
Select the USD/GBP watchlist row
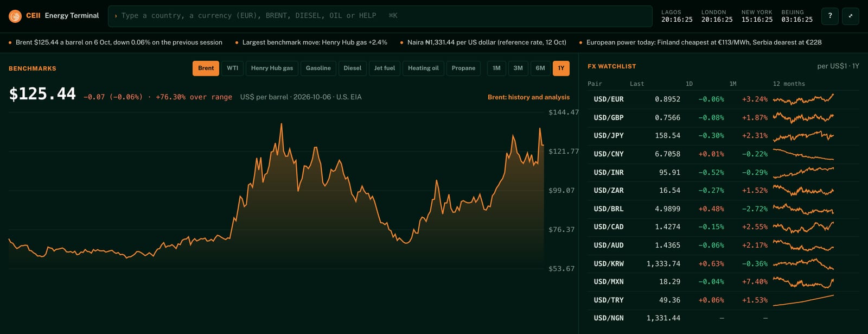click(x=723, y=118)
